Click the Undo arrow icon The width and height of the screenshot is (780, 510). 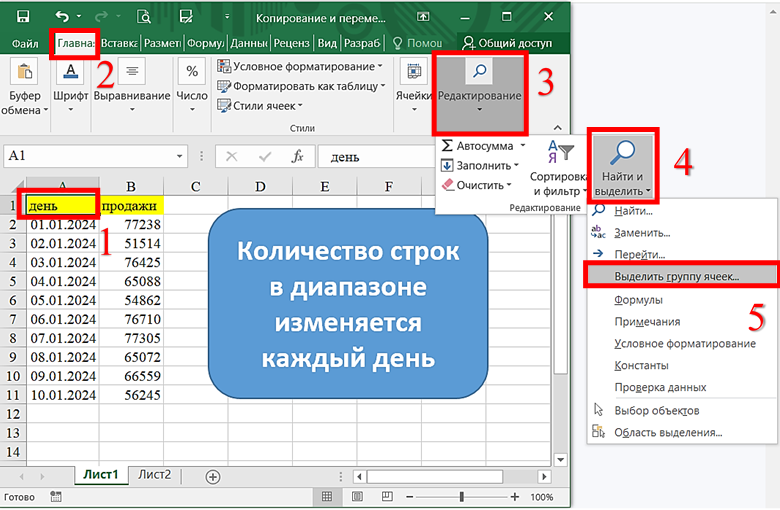pyautogui.click(x=62, y=17)
